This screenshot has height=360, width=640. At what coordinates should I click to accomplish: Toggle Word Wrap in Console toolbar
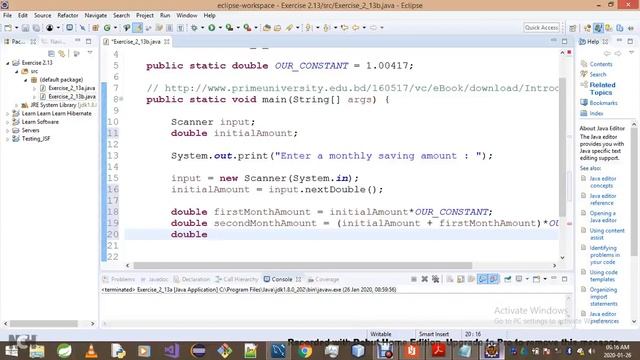pyautogui.click(x=471, y=279)
